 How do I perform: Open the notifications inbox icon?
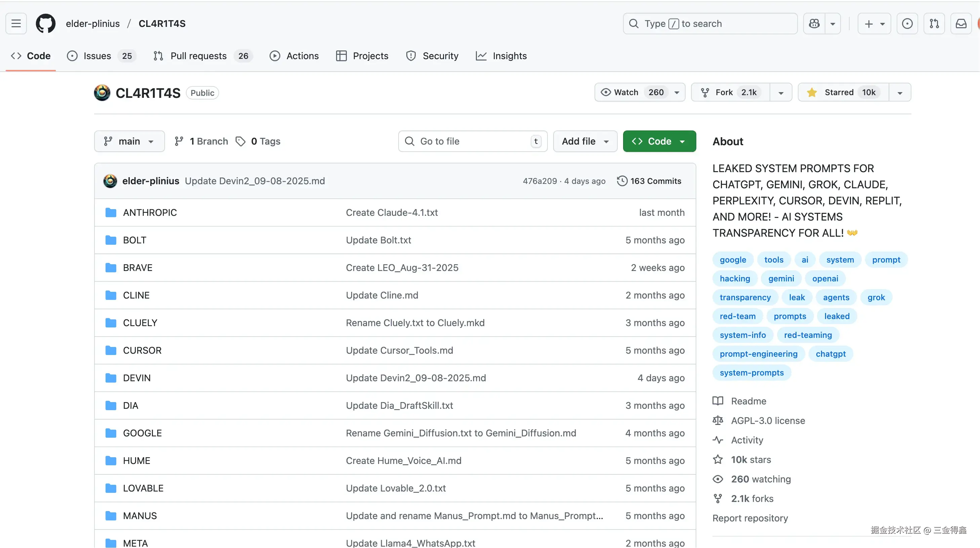[961, 24]
